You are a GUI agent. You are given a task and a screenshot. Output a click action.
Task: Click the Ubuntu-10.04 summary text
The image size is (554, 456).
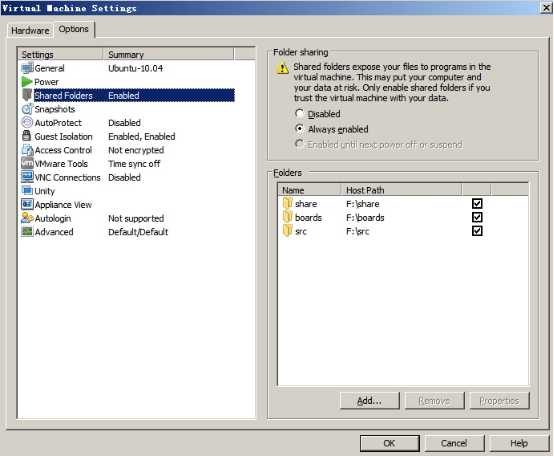pos(136,68)
